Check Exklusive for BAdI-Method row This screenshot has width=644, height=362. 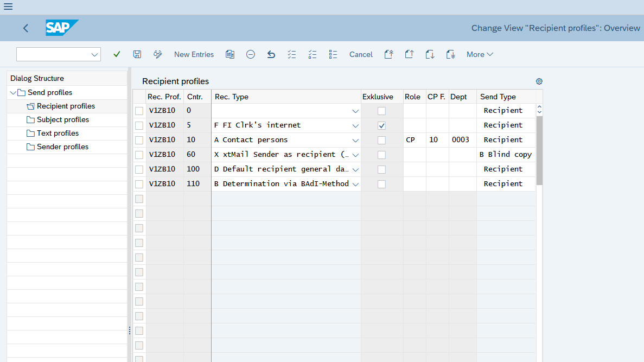[381, 184]
